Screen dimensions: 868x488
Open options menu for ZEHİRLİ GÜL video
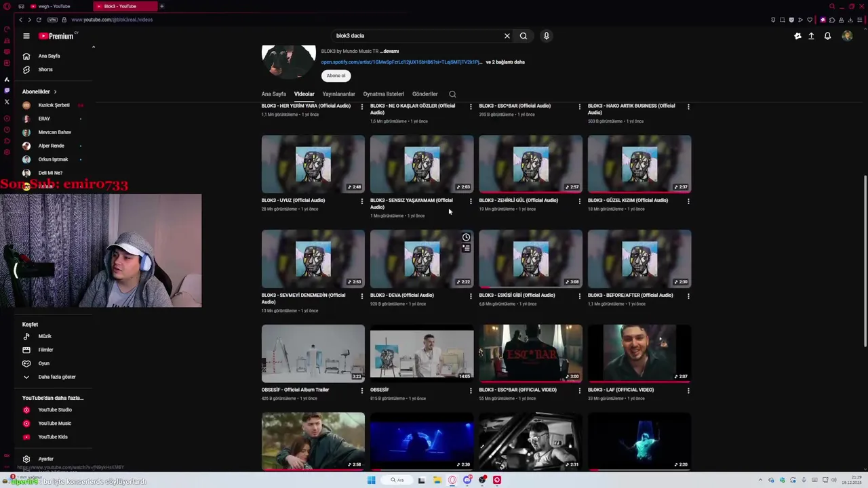(x=579, y=201)
